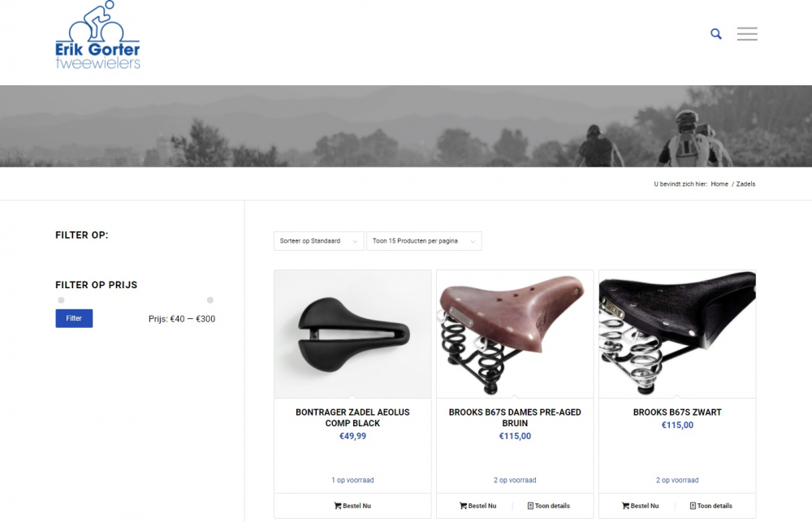This screenshot has width=812, height=522.
Task: Click the blue Filter button
Action: [74, 318]
